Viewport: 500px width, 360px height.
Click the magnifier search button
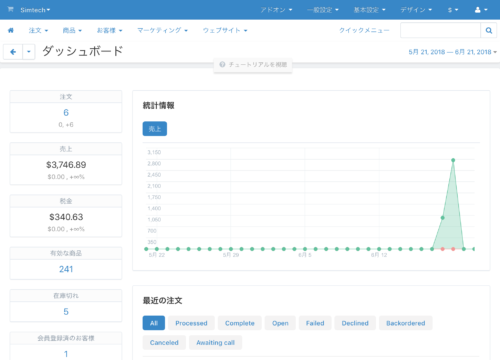[489, 30]
